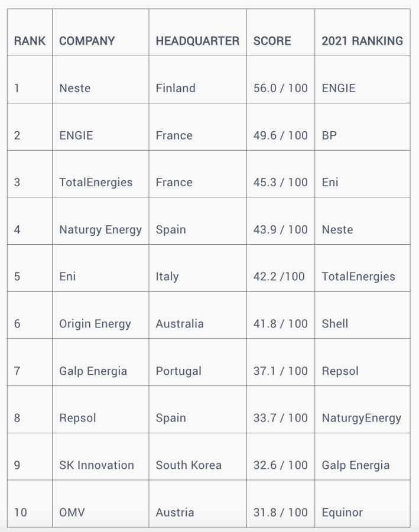Select the Origin Energy company cell

(95, 323)
